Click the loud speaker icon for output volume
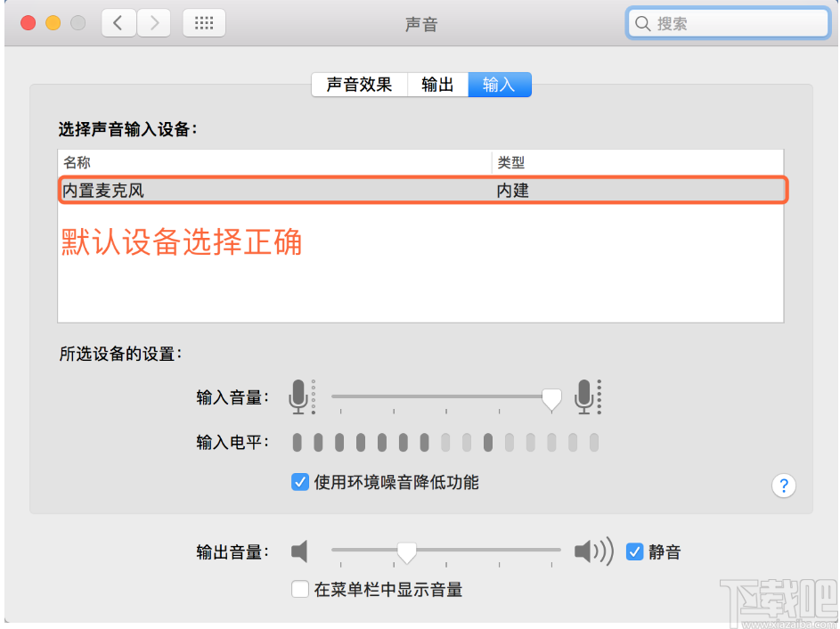This screenshot has height=629, width=840. tap(593, 551)
